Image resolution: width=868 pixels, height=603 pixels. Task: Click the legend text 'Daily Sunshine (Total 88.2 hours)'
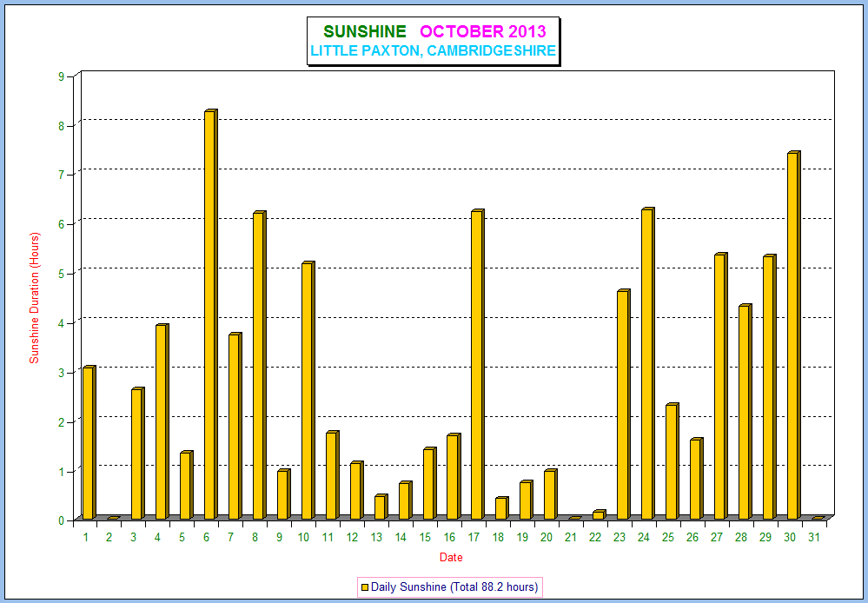coord(454,587)
